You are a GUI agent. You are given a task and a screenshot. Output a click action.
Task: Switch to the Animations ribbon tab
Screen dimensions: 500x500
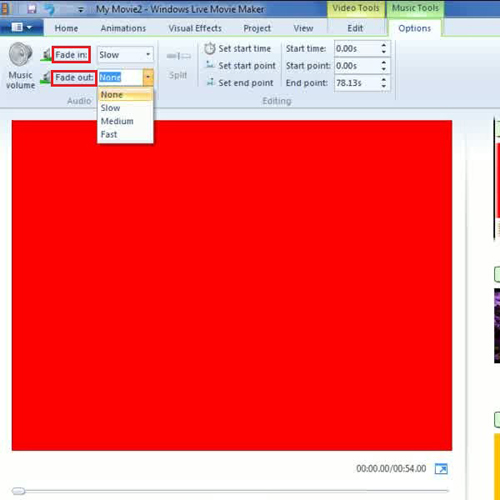[123, 28]
